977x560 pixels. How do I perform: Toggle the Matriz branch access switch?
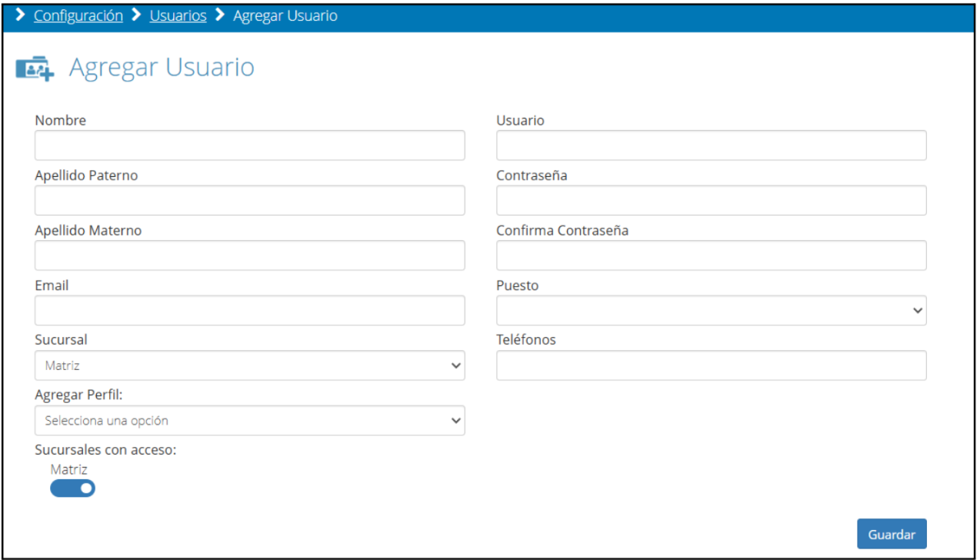click(x=73, y=488)
